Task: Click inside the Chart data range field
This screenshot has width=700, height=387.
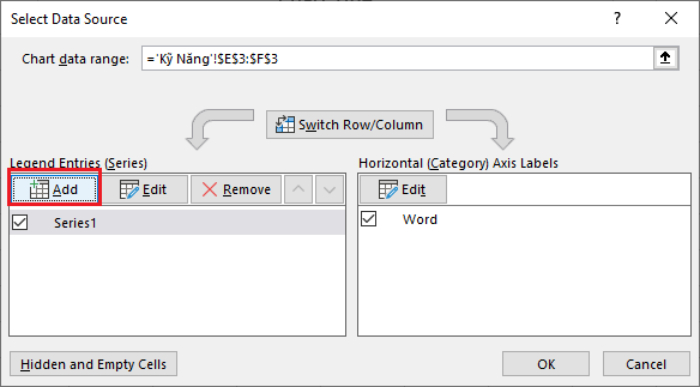Action: tap(397, 58)
